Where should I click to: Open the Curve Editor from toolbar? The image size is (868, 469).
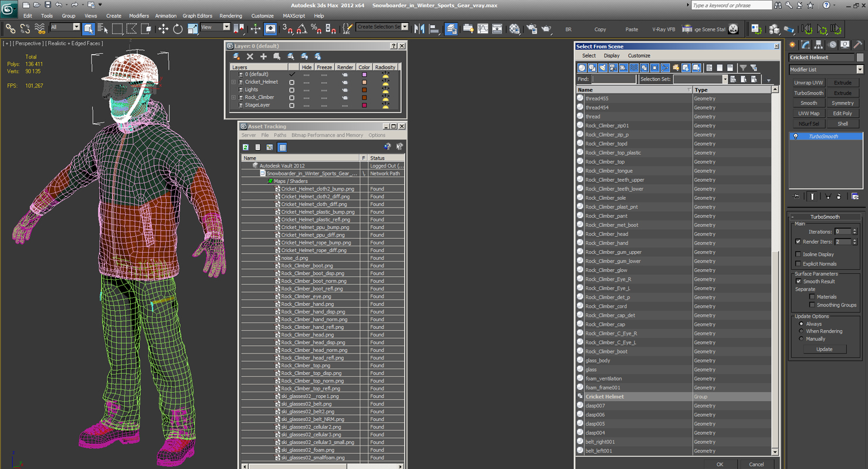[483, 29]
